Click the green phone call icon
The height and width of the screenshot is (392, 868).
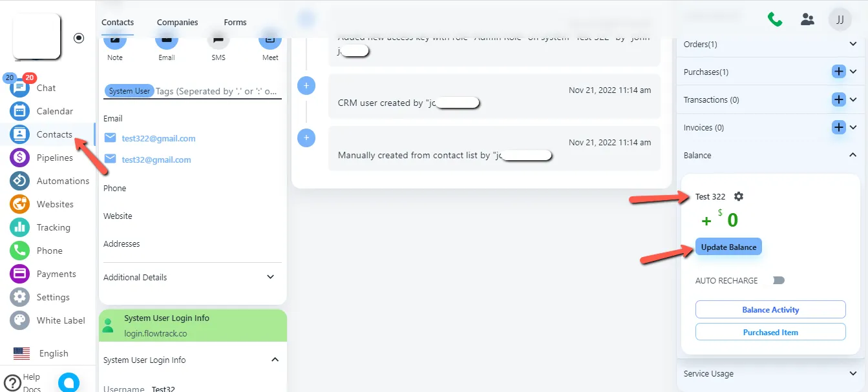coord(775,19)
